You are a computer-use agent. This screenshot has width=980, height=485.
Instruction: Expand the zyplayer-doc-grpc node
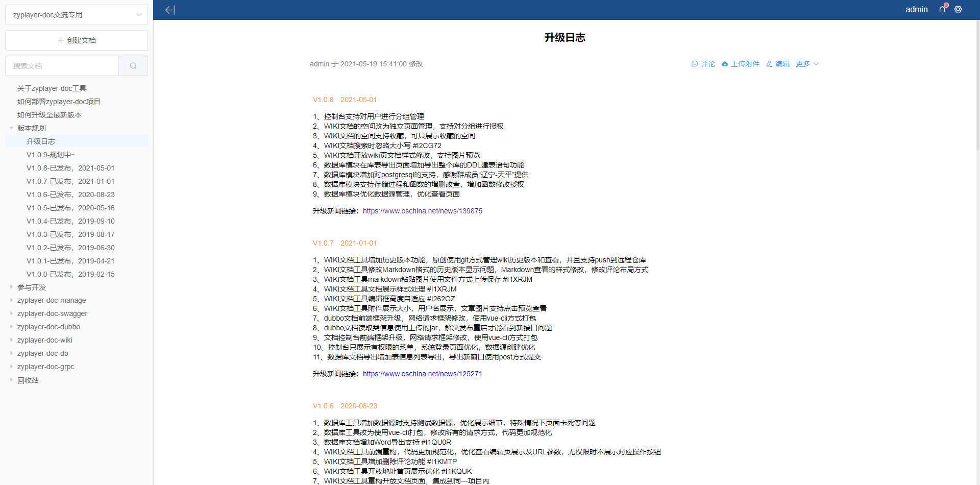pos(11,367)
